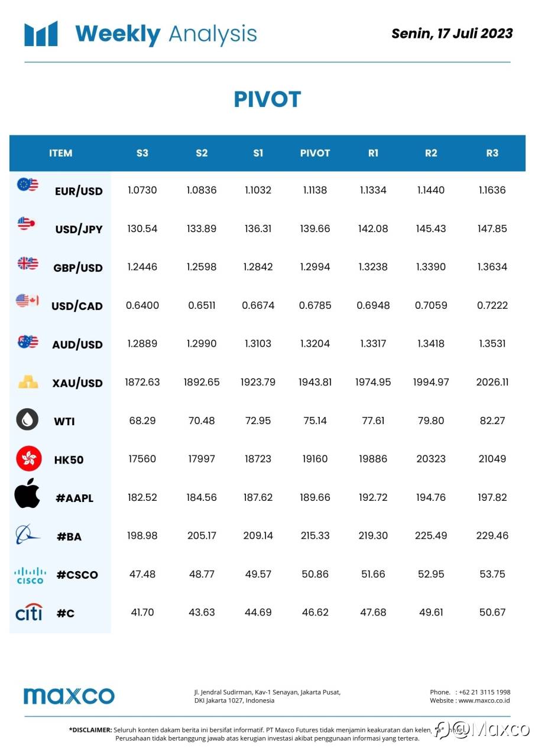
Task: Select the PIVOT column header
Action: click(314, 153)
